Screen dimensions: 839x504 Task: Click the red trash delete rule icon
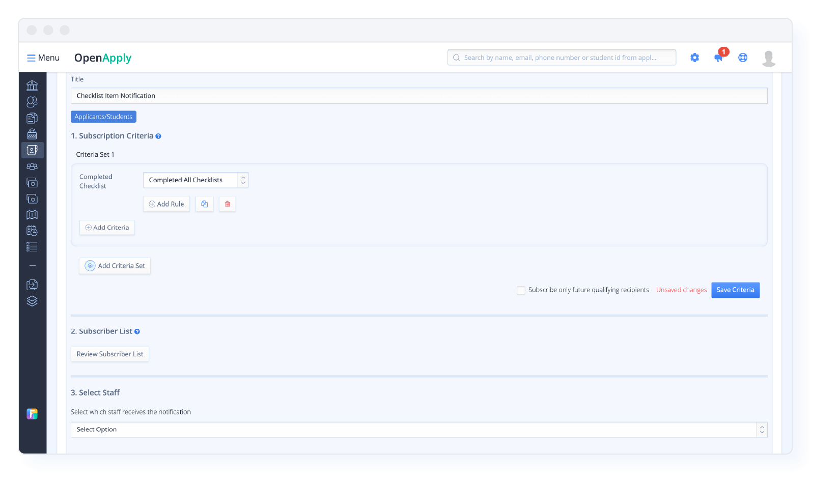(x=228, y=204)
